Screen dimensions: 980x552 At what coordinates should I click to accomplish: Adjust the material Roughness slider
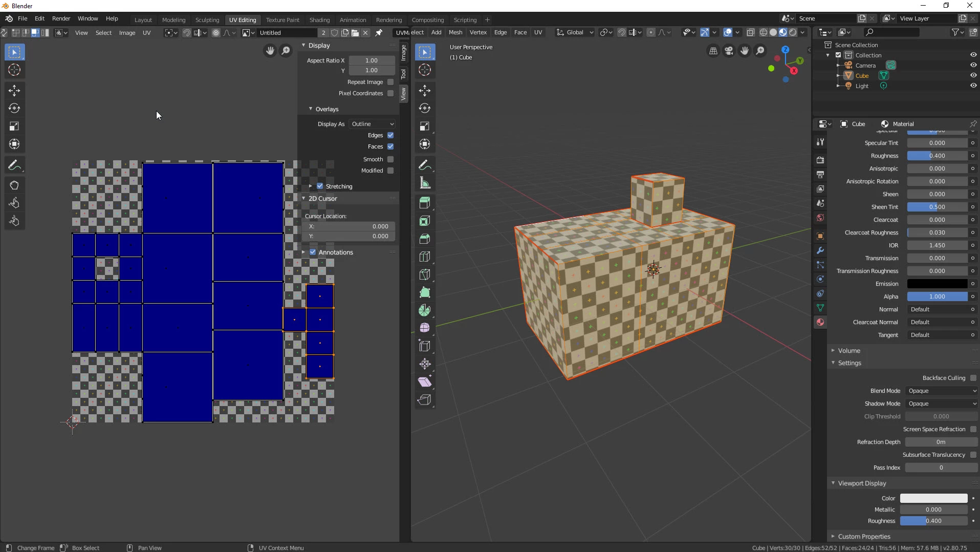point(937,156)
